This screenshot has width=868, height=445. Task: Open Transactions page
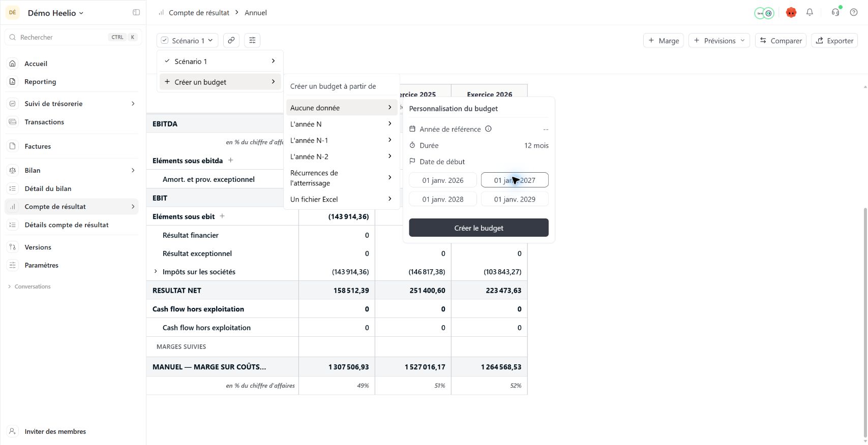point(72,122)
